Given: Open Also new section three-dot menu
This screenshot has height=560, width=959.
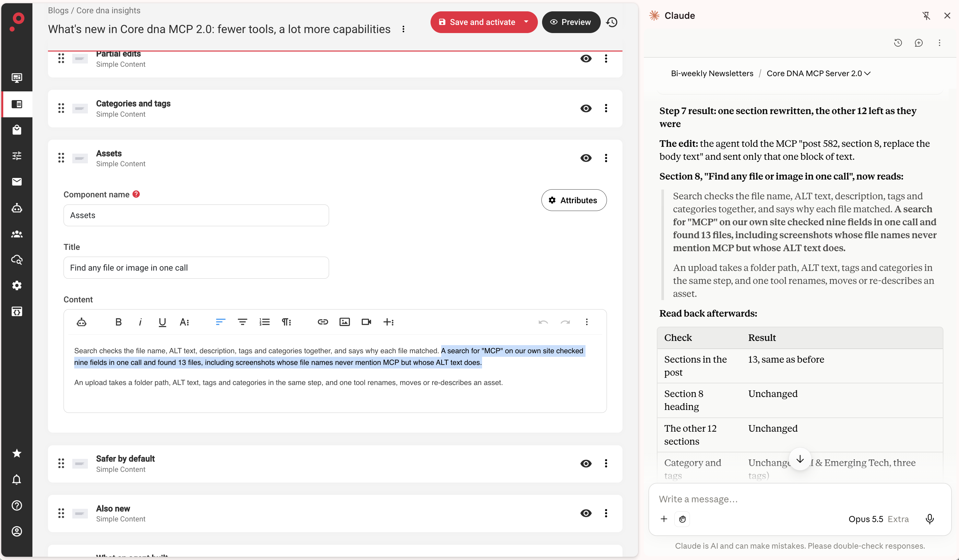Looking at the screenshot, I should click(606, 513).
